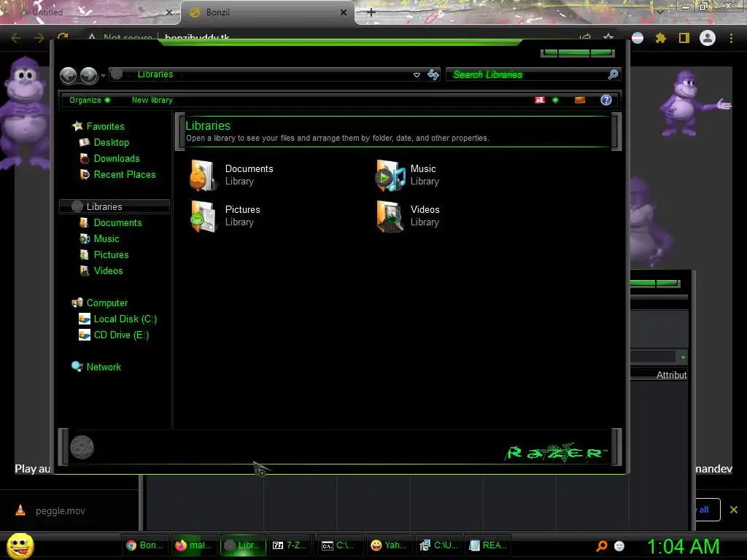Switch to Yah... taskbar button
This screenshot has width=747, height=560.
(x=389, y=545)
